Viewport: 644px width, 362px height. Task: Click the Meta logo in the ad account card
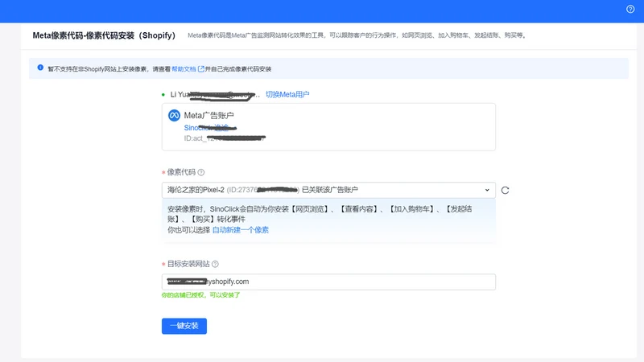click(174, 115)
